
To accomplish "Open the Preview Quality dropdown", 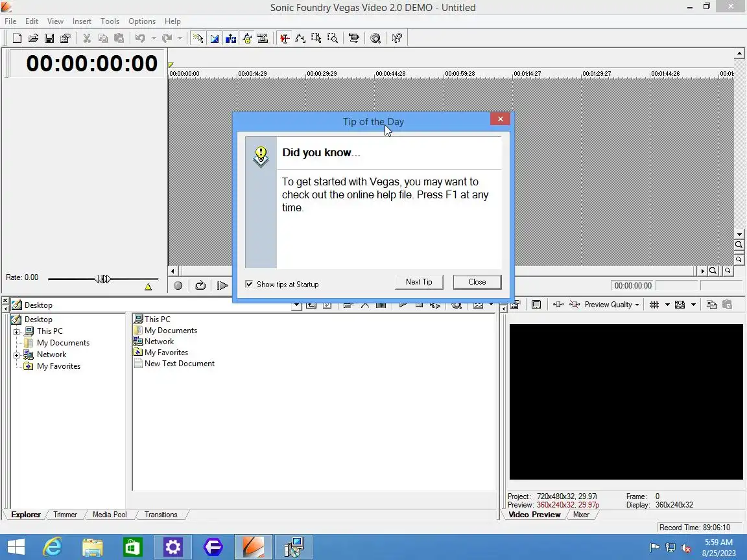I will point(611,305).
